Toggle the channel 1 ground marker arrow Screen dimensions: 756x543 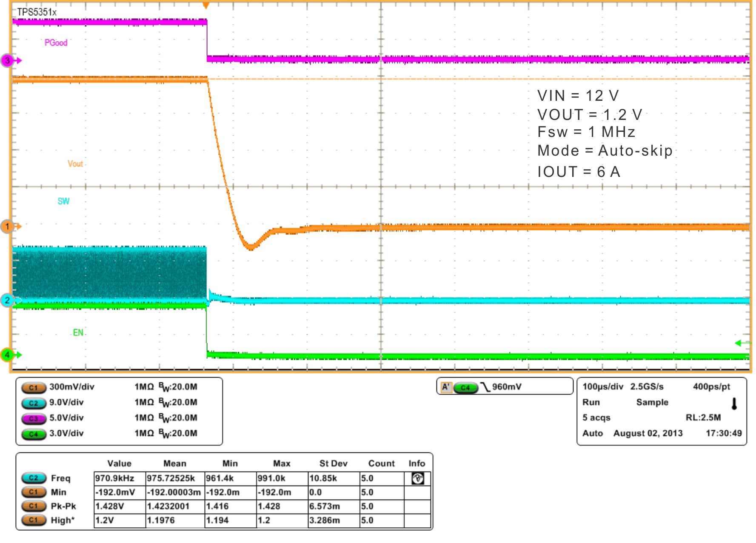pyautogui.click(x=9, y=227)
